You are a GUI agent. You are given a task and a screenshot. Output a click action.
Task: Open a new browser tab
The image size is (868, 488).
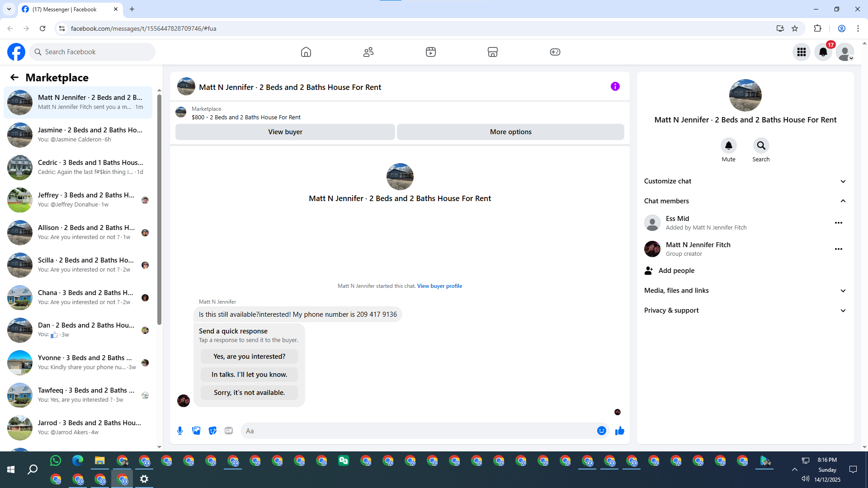pos(132,9)
